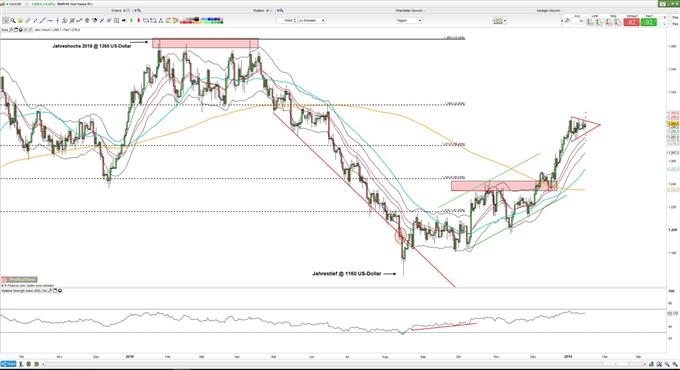Pick the red down-arrow marker tool
This screenshot has height=370, width=680.
pos(138,20)
